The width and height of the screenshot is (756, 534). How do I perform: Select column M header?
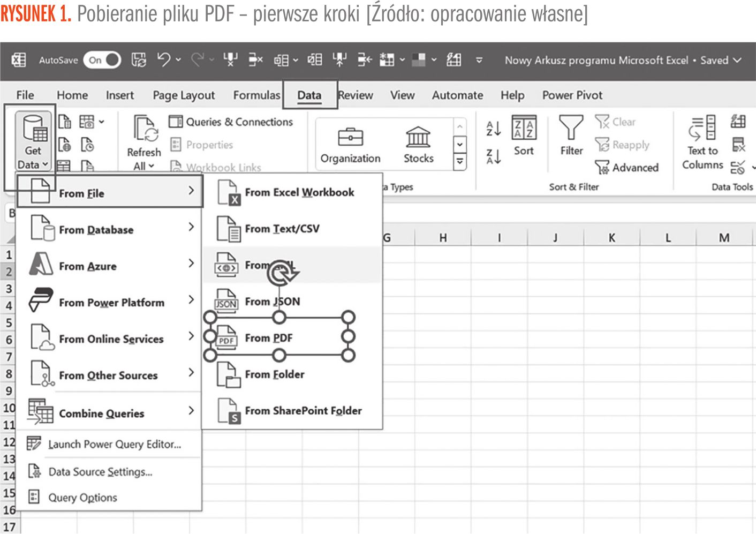coord(724,237)
